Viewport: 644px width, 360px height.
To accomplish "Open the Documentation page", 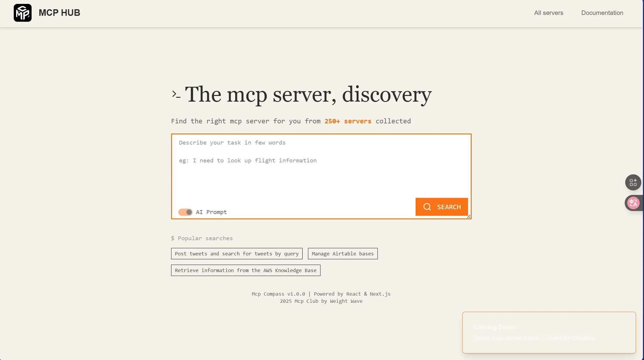I will tap(602, 13).
